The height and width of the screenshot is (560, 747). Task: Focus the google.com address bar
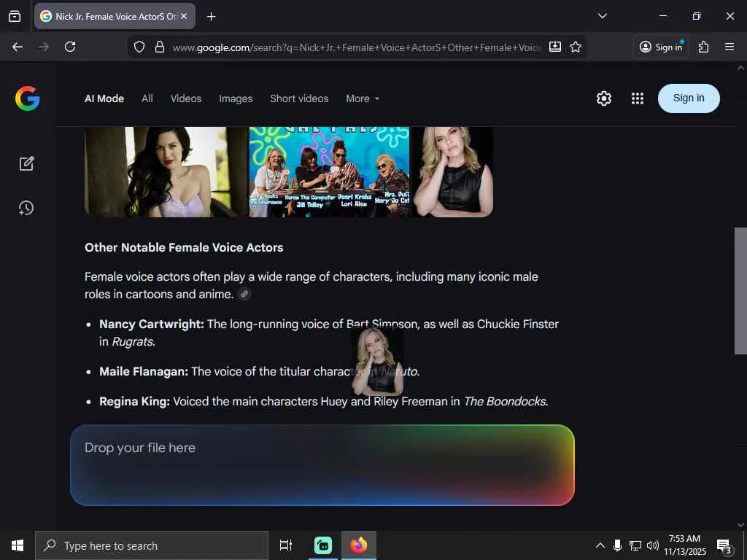(x=357, y=47)
